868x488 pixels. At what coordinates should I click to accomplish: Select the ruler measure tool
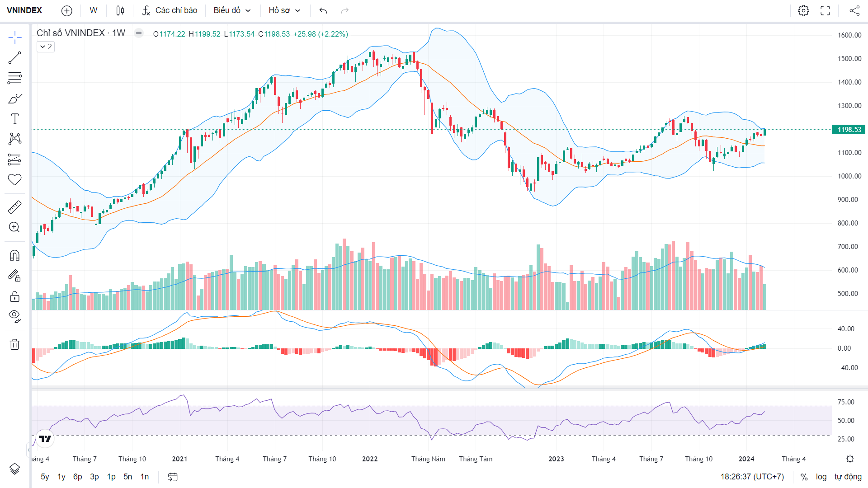tap(15, 207)
